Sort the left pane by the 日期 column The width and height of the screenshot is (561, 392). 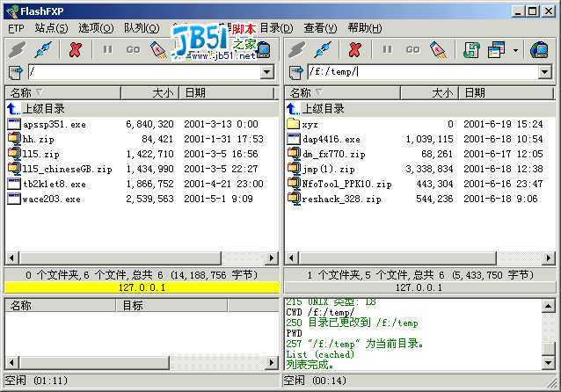pos(226,93)
